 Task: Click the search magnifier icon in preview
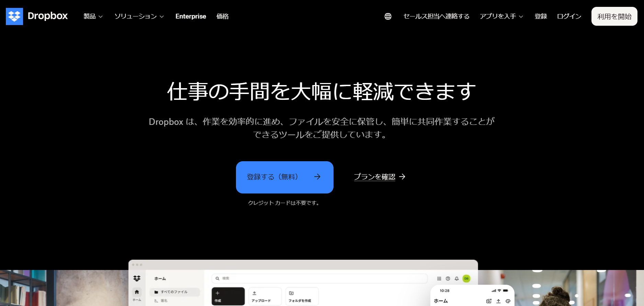[x=217, y=279]
